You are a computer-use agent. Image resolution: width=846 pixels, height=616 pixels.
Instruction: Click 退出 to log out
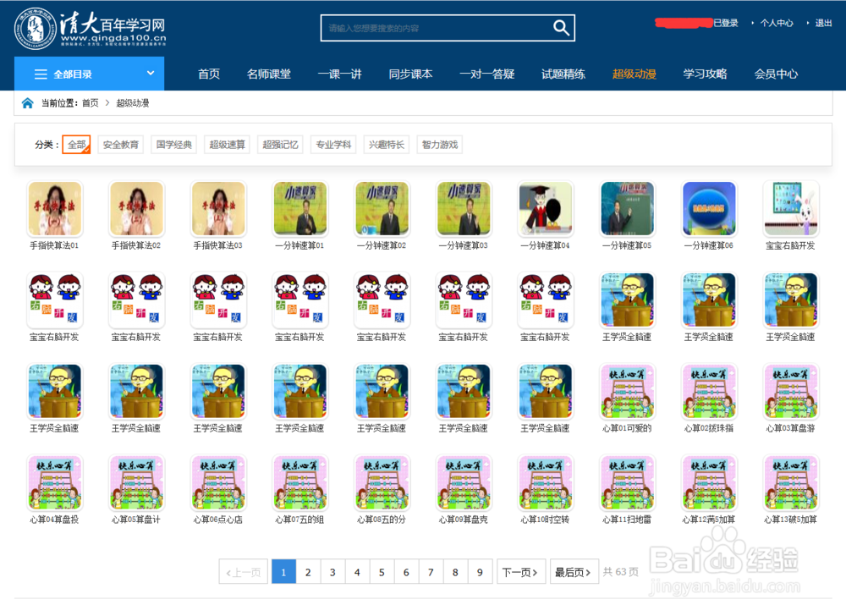pyautogui.click(x=821, y=22)
